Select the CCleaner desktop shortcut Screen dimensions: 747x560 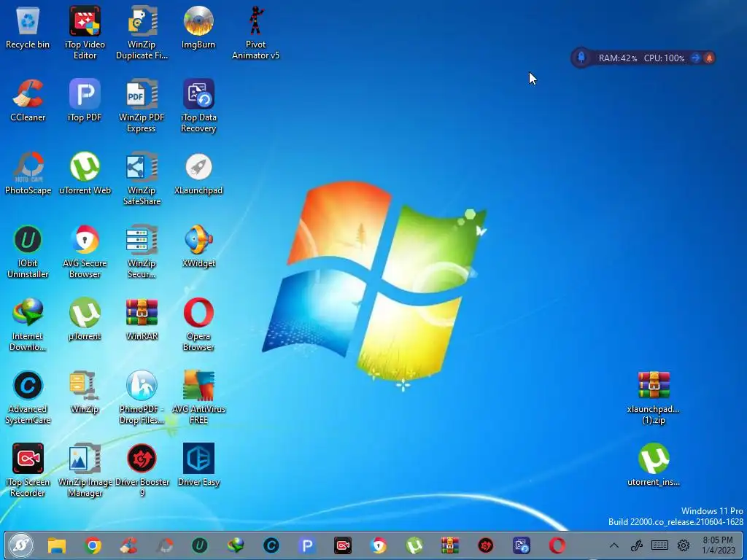click(x=28, y=101)
